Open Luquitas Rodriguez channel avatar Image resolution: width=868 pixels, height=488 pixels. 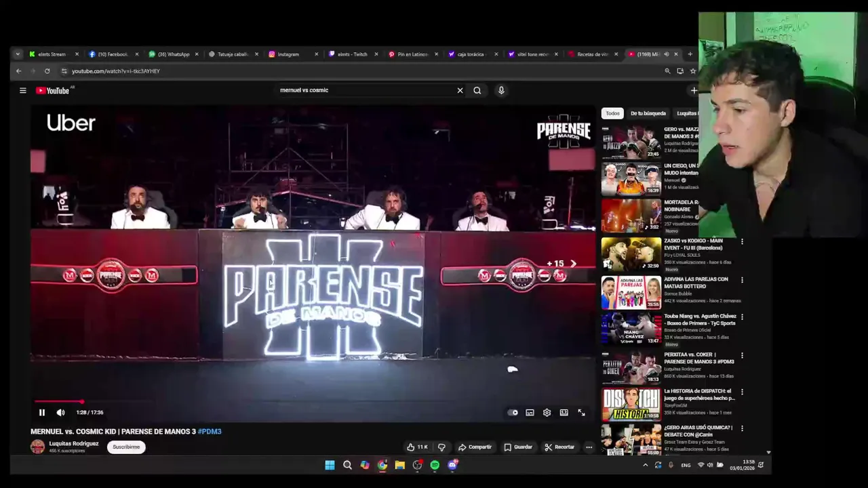coord(38,447)
